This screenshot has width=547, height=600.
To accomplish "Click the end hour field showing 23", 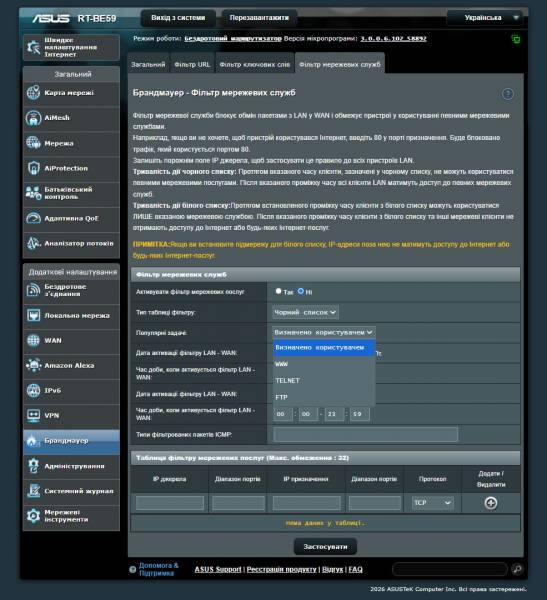I will point(333,414).
